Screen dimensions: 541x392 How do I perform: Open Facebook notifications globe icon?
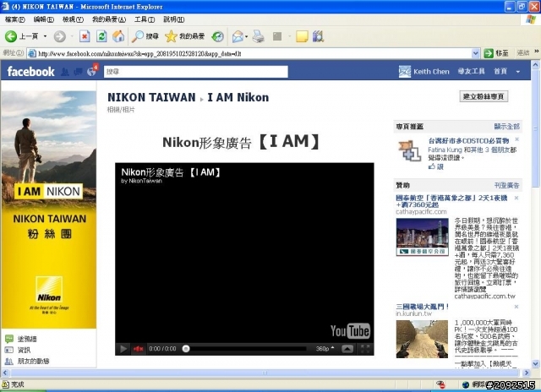pyautogui.click(x=92, y=71)
